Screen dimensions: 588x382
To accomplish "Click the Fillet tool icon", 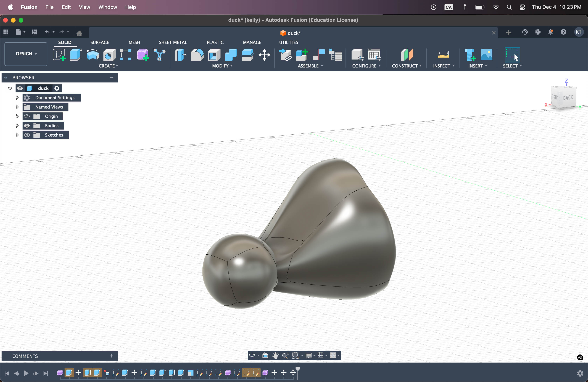I will 197,55.
